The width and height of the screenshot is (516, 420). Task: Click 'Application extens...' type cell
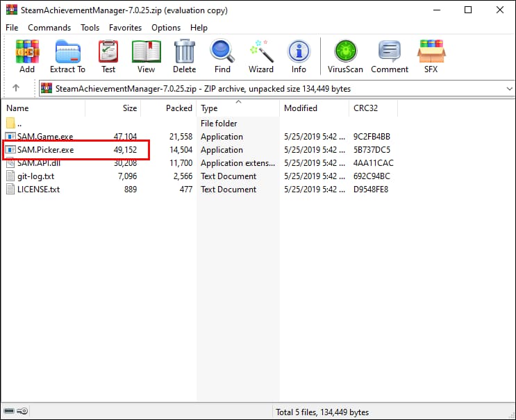238,163
